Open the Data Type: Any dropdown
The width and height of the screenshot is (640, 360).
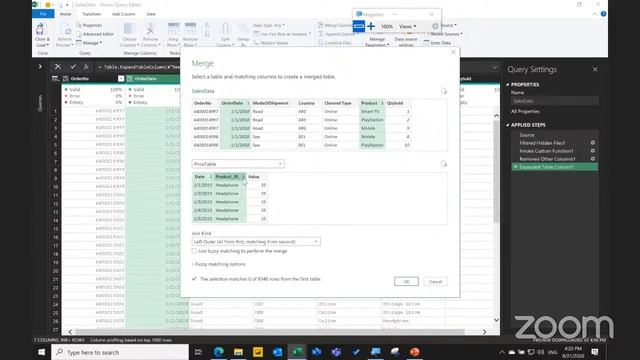click(269, 25)
